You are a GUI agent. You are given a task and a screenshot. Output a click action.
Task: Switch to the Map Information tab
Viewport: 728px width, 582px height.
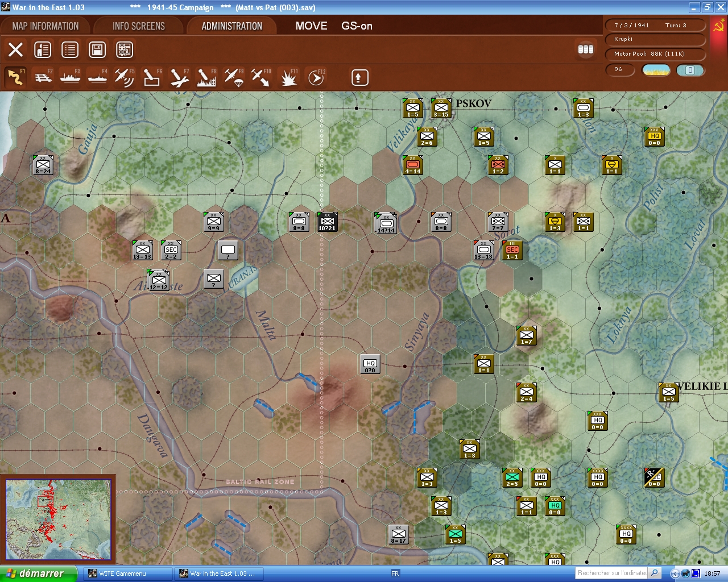[45, 26]
